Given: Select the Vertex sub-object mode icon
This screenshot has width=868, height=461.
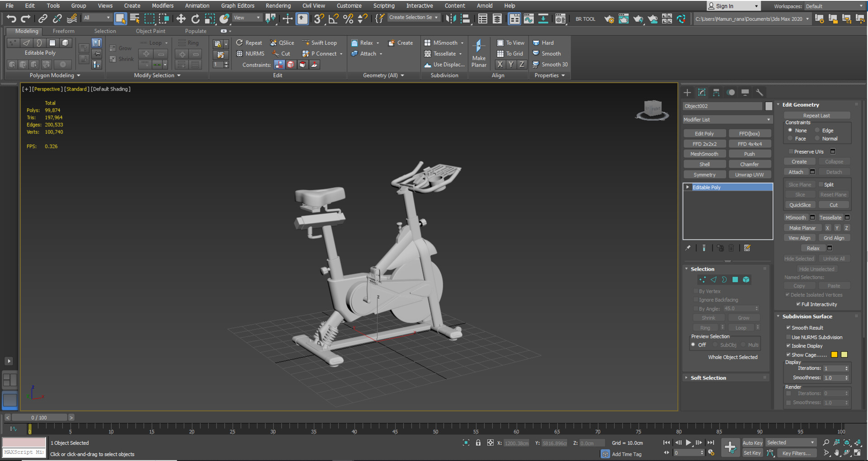Looking at the screenshot, I should point(12,42).
